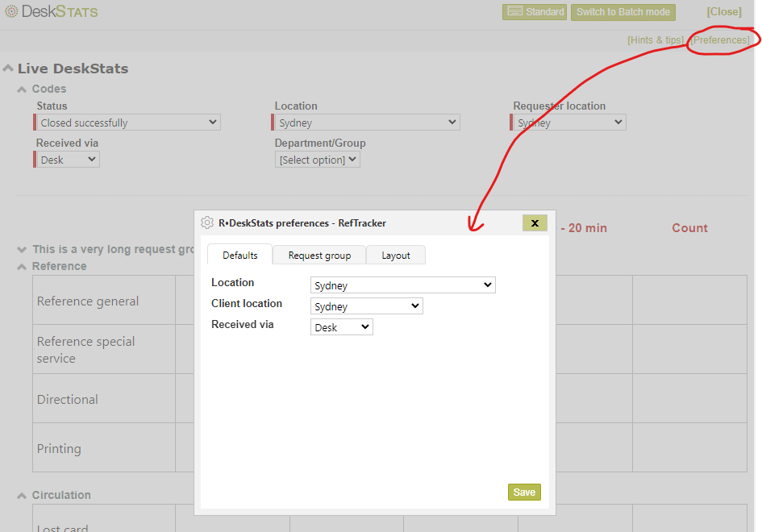The width and height of the screenshot is (762, 532).
Task: Open Client location dropdown in preferences
Action: pyautogui.click(x=366, y=306)
